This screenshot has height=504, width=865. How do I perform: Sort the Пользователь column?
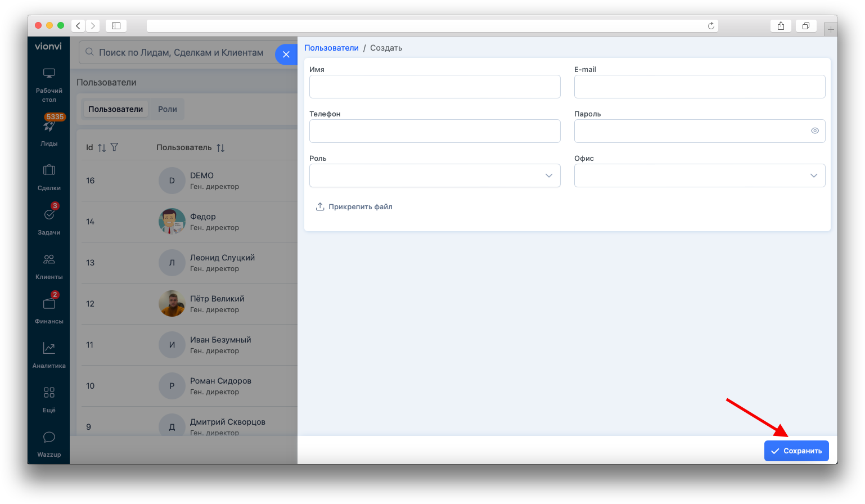coord(220,147)
